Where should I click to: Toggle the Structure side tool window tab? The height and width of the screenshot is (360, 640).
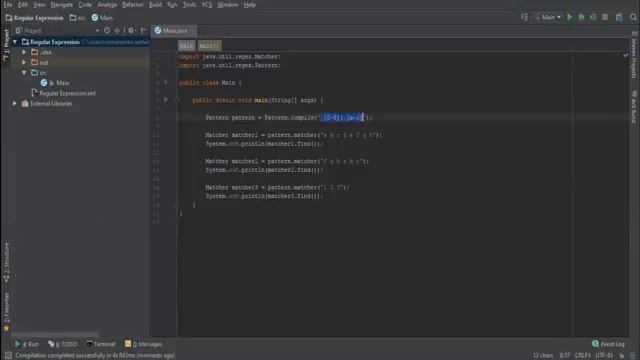6,262
